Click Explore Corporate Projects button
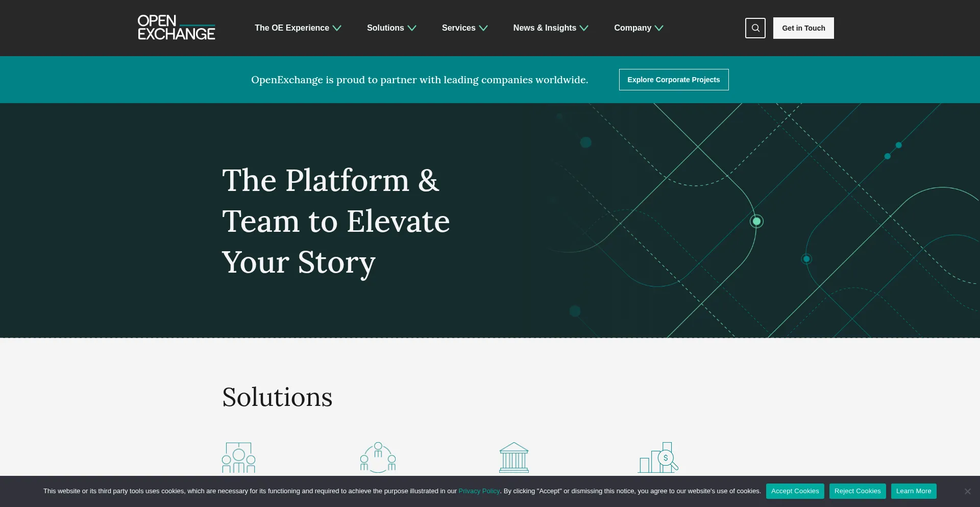The height and width of the screenshot is (507, 980). click(673, 80)
